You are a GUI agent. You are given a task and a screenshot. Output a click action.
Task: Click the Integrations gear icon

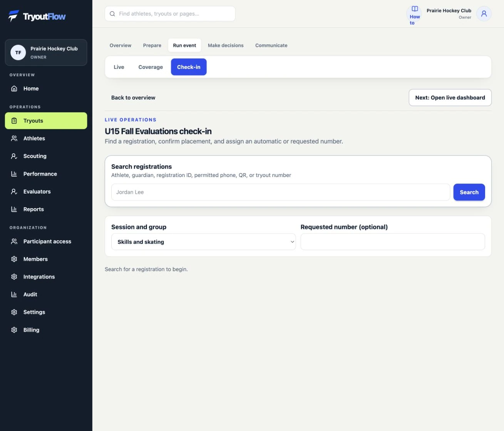click(14, 277)
